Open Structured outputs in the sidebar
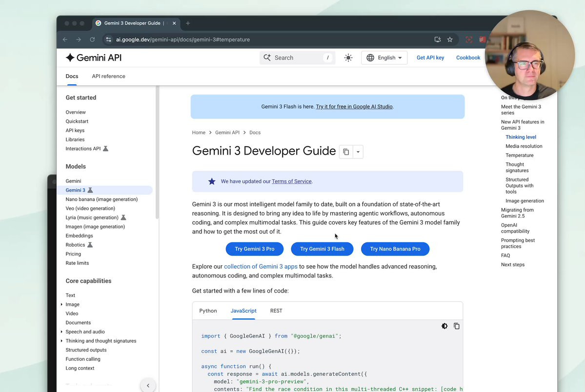585x392 pixels. click(x=86, y=350)
